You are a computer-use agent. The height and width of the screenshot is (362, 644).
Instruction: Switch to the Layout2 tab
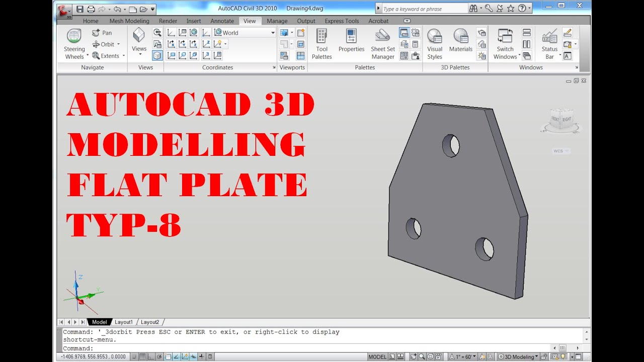[150, 322]
